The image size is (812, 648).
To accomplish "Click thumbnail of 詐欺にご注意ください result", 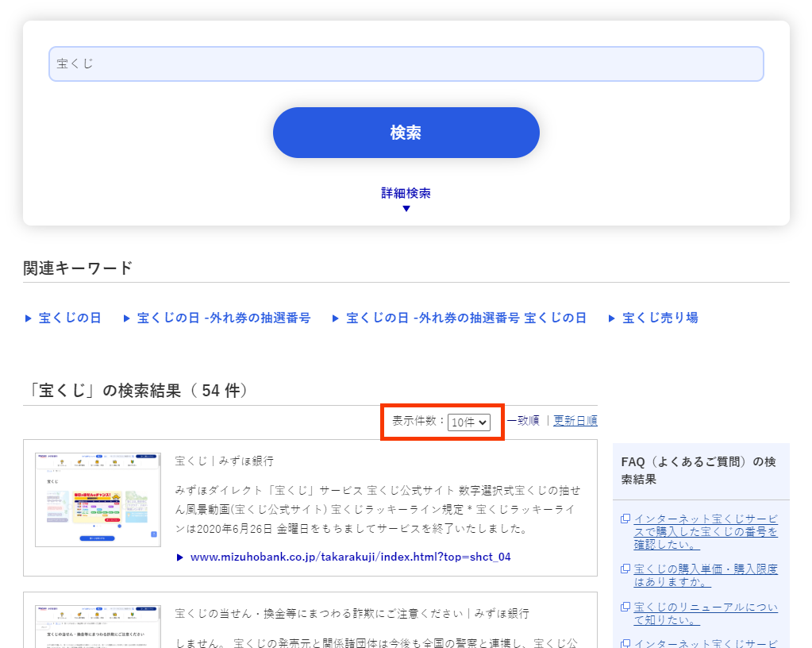I will click(98, 627).
